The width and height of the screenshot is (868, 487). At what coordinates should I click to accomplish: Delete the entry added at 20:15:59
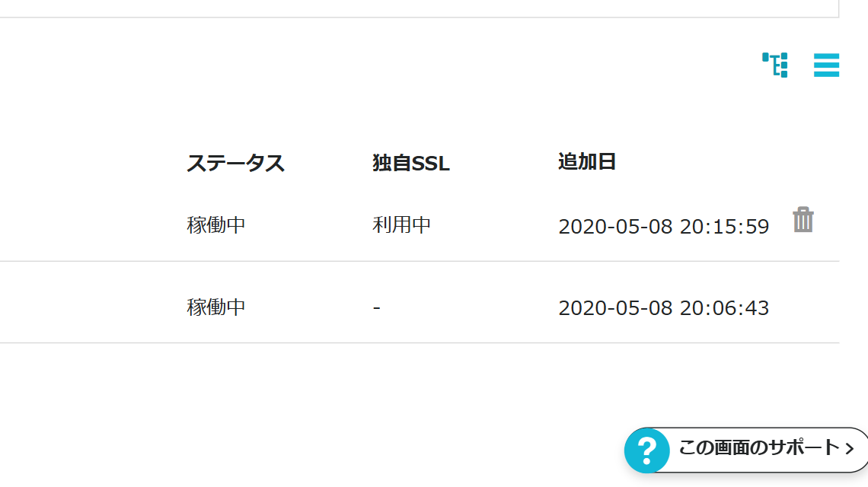pyautogui.click(x=803, y=220)
